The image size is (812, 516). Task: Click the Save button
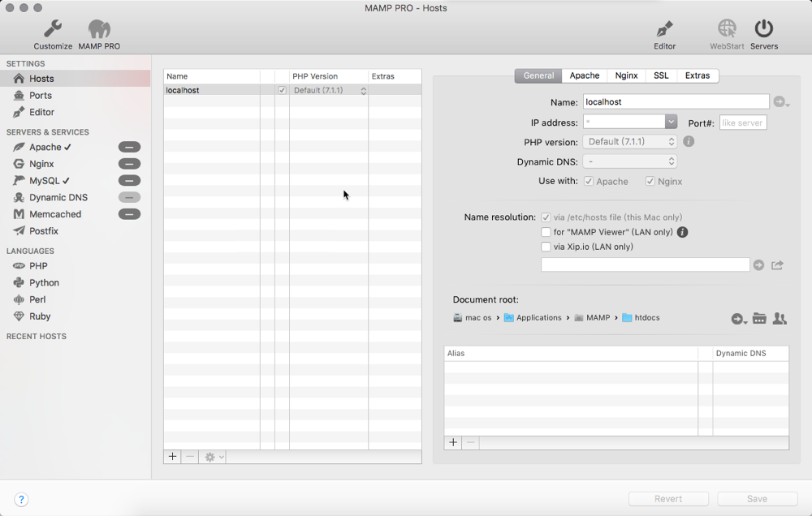[x=756, y=498]
